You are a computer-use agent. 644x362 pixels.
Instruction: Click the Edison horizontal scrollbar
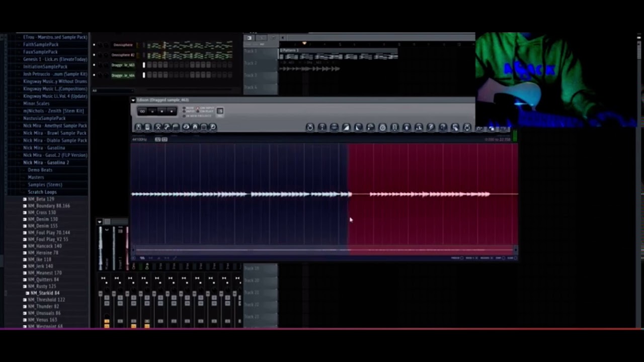coord(325,249)
